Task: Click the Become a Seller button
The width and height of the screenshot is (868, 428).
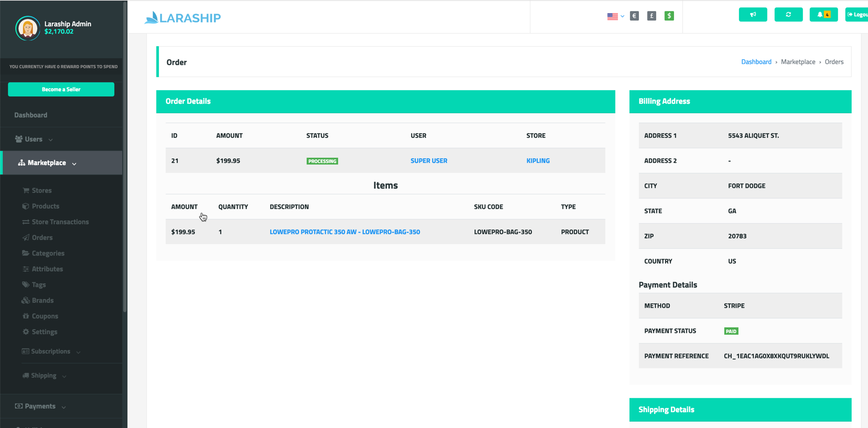Action: [x=61, y=90]
